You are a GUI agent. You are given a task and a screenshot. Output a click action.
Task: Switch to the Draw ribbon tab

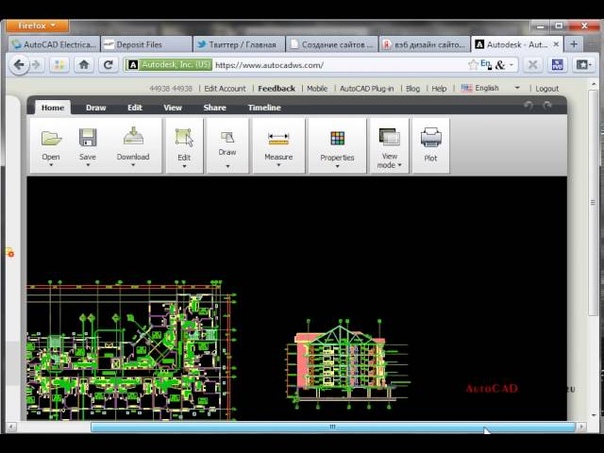pyautogui.click(x=96, y=107)
